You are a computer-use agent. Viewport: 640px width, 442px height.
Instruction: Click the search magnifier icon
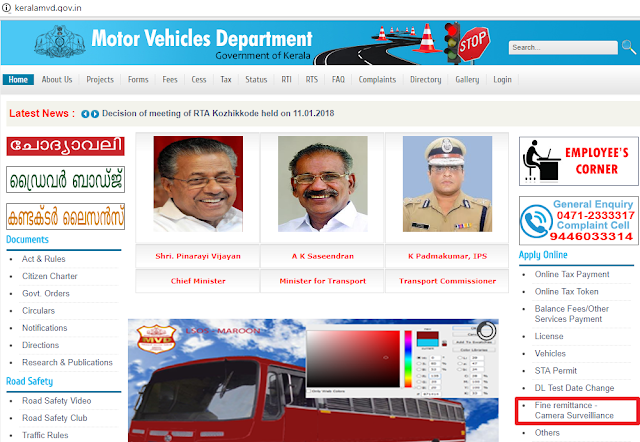[x=629, y=47]
